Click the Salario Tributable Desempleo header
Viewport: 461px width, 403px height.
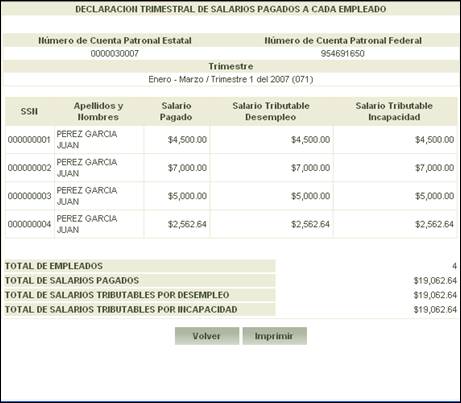(x=271, y=111)
